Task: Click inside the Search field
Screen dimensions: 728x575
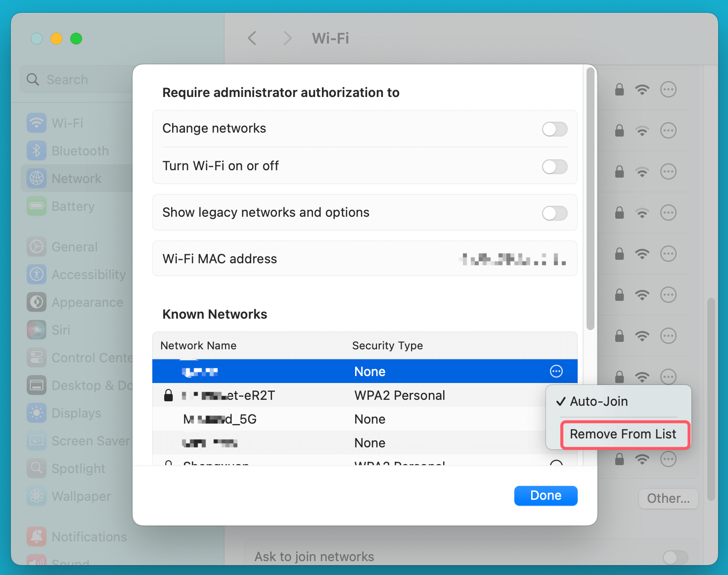Action: click(x=79, y=79)
